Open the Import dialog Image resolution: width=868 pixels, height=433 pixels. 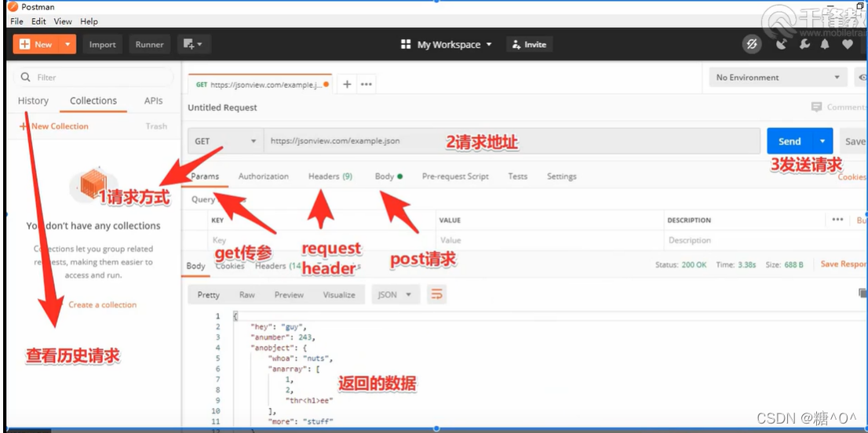pyautogui.click(x=102, y=44)
